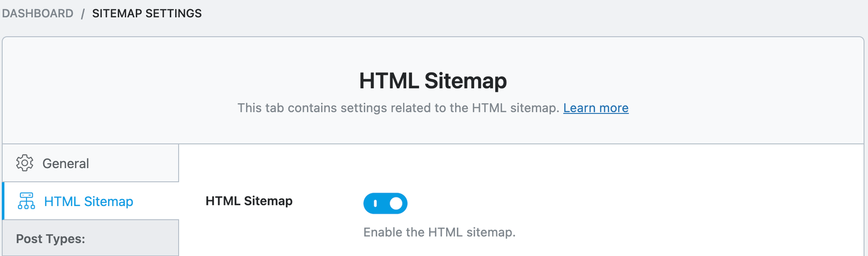Click the sitemap tree icon in sidebar
Screen dimensions: 868x256
pos(26,201)
